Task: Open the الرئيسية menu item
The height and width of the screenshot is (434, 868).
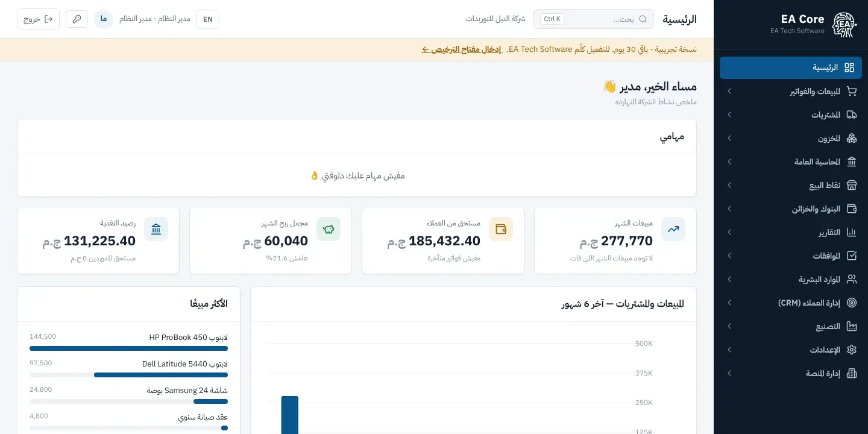Action: (x=790, y=68)
